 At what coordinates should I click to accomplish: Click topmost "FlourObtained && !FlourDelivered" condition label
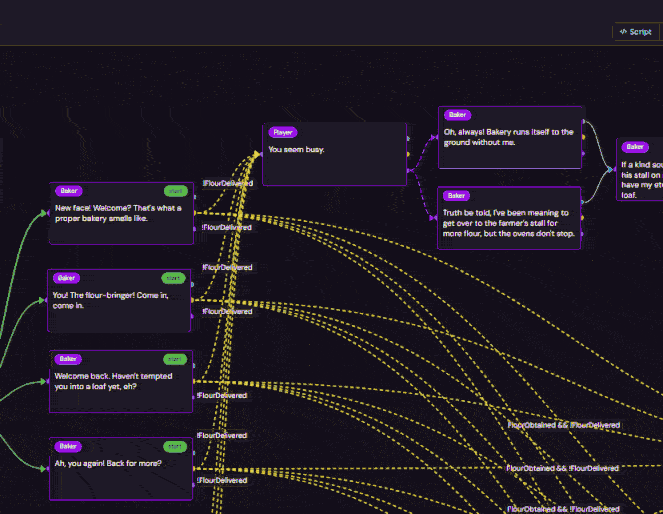pos(563,425)
